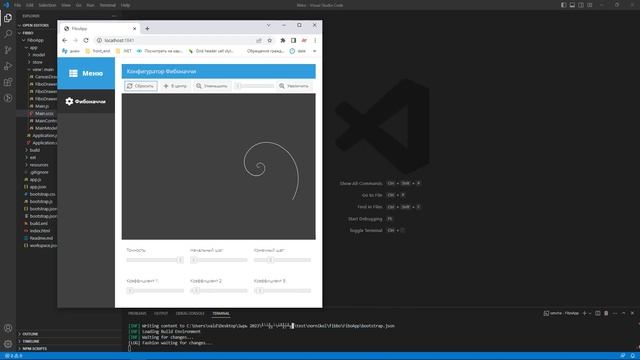
Task: Adjust the zoom slider in the toolbar
Action: [254, 86]
